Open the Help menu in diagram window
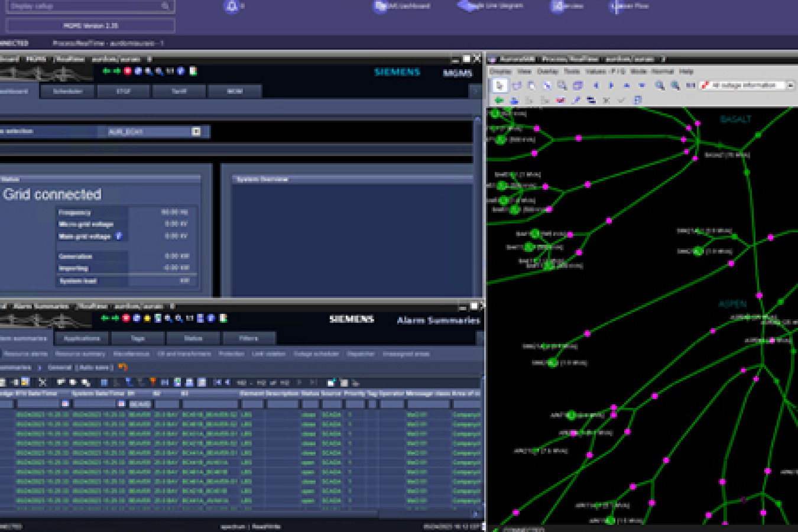The height and width of the screenshot is (532, 798). tap(686, 72)
